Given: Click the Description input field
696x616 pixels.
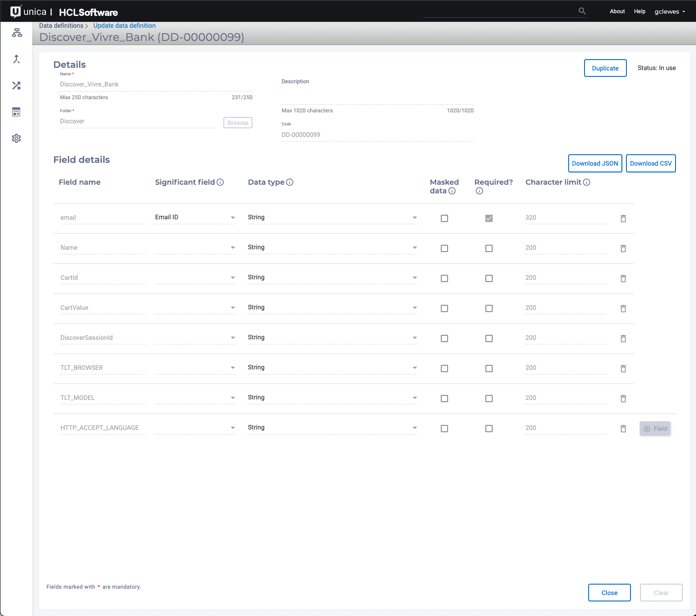Looking at the screenshot, I should coord(377,97).
